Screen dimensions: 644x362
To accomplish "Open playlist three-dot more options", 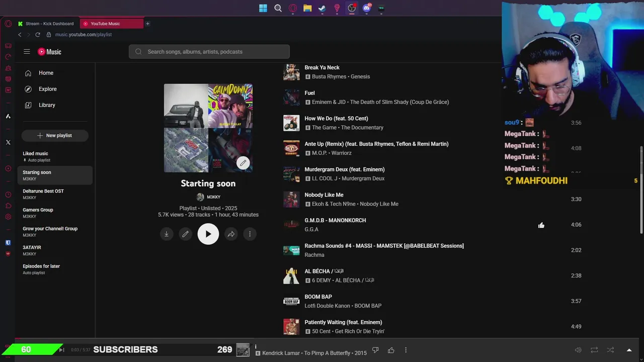I will point(250,234).
